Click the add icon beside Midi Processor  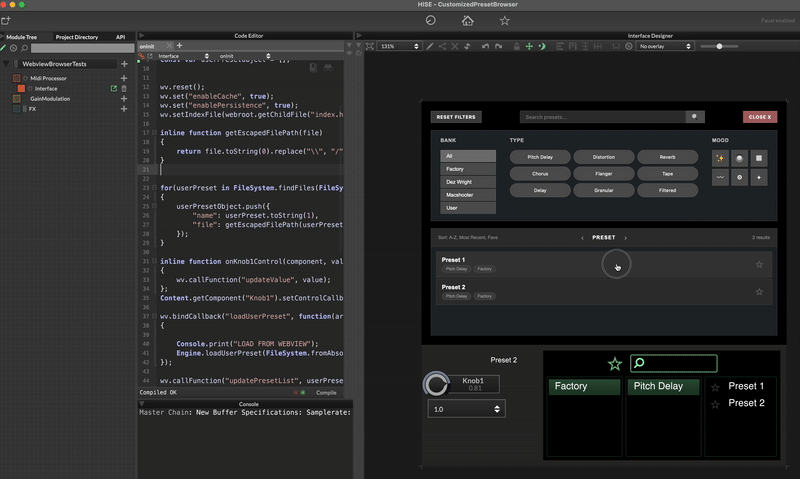click(124, 78)
